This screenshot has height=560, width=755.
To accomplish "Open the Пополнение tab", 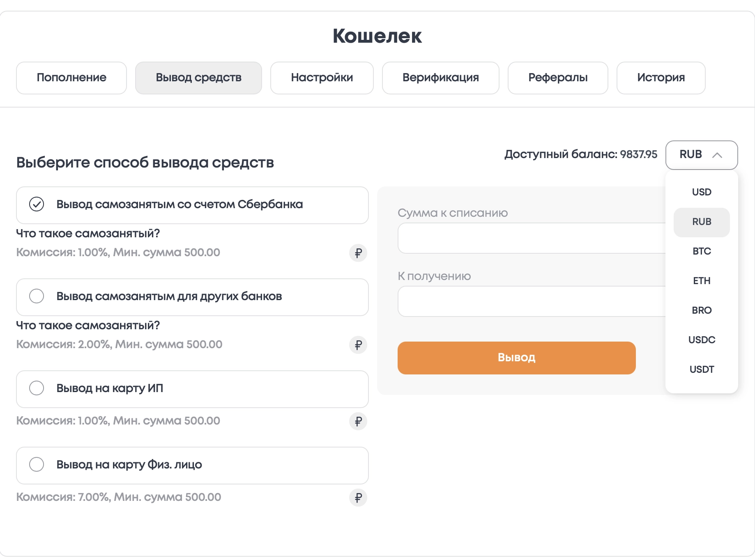I will (x=71, y=78).
